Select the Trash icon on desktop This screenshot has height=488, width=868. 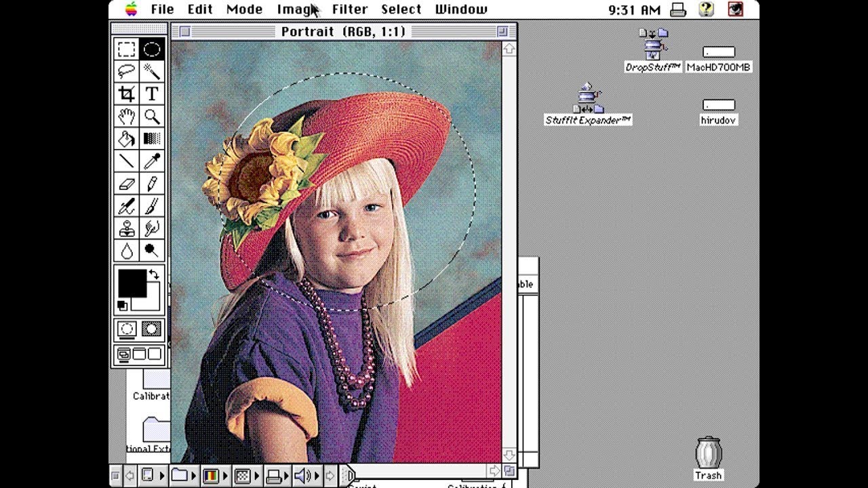point(708,458)
